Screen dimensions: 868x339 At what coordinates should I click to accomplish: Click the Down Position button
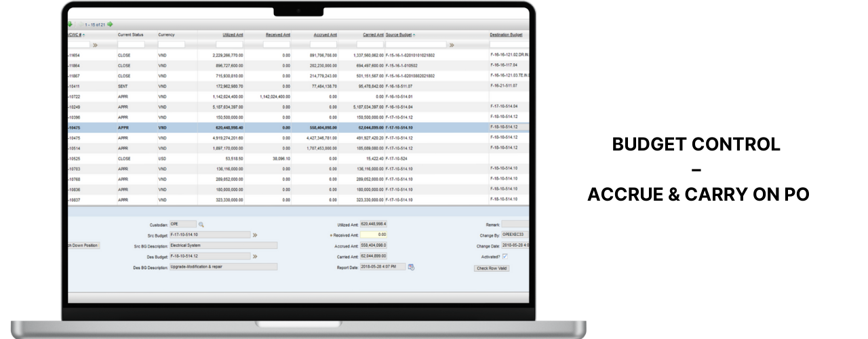tap(83, 245)
